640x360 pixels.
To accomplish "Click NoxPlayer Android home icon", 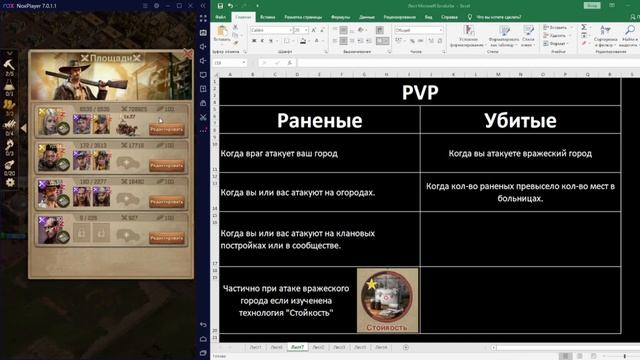I will click(x=203, y=339).
